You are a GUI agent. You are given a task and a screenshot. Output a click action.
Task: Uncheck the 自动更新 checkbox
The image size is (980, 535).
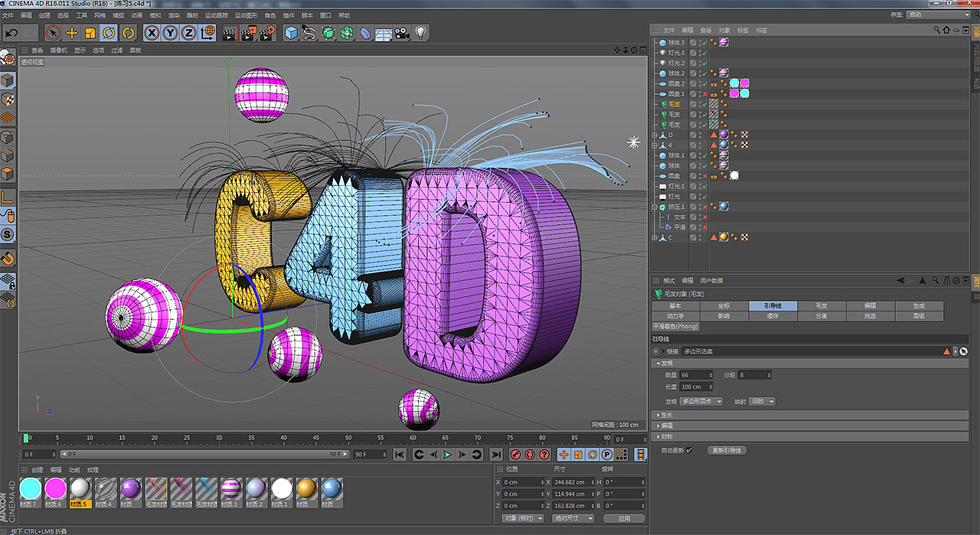click(x=689, y=451)
